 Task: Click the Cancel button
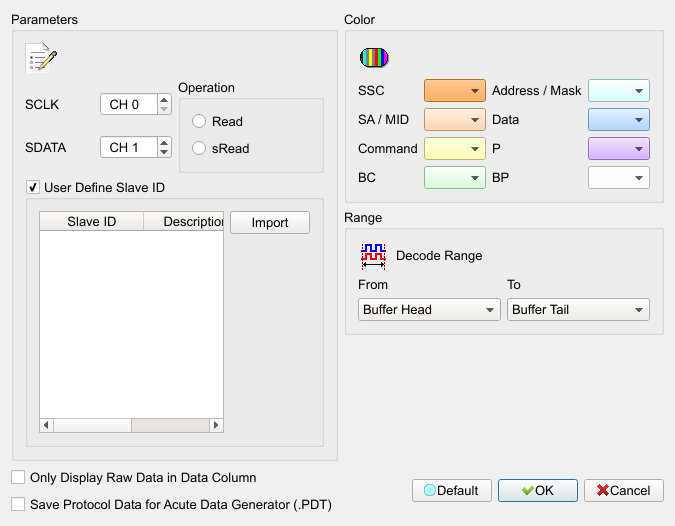pyautogui.click(x=624, y=490)
